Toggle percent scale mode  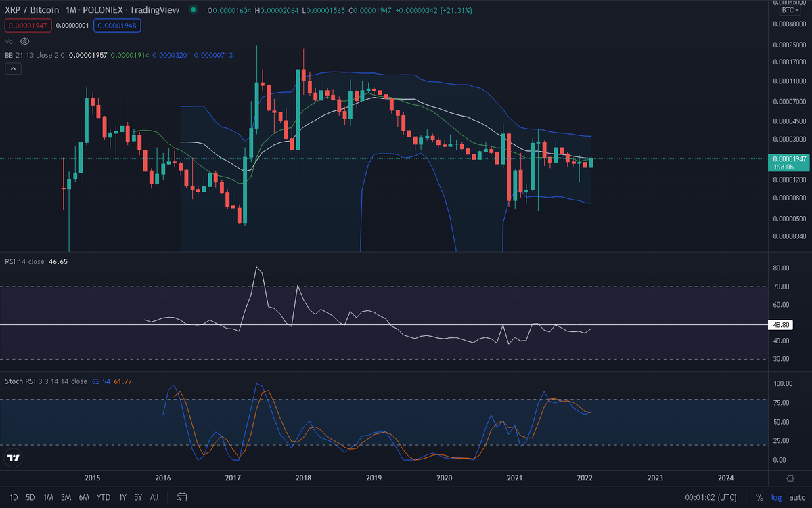tap(759, 497)
